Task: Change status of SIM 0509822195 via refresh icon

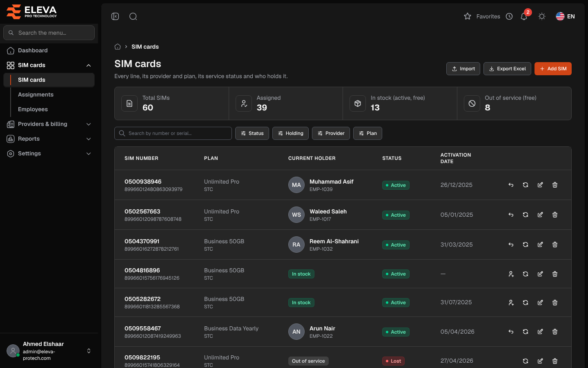Action: pyautogui.click(x=526, y=361)
